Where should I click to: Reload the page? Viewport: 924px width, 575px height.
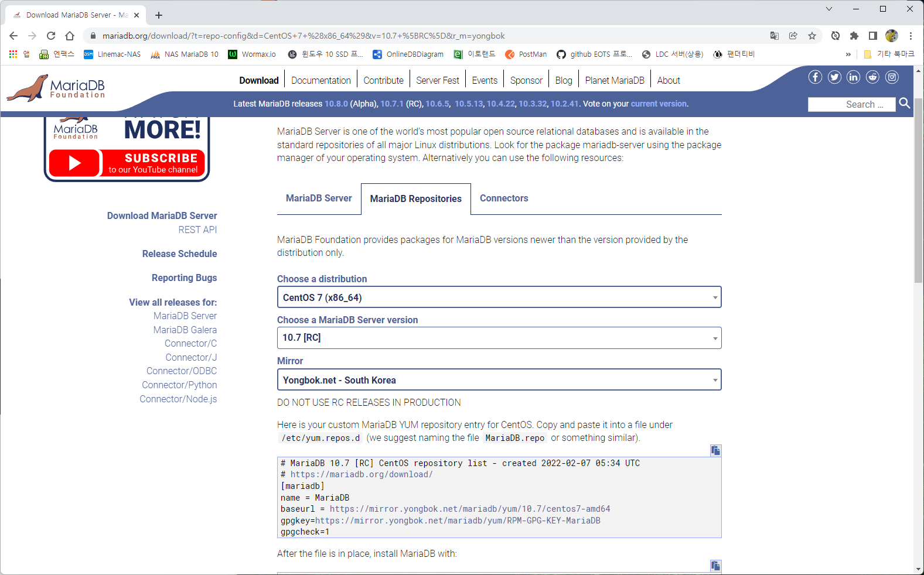(x=51, y=36)
